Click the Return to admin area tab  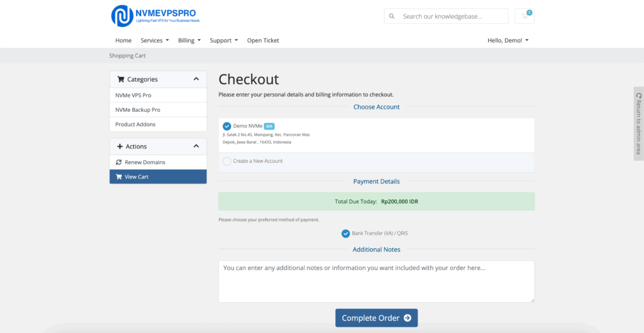point(638,124)
